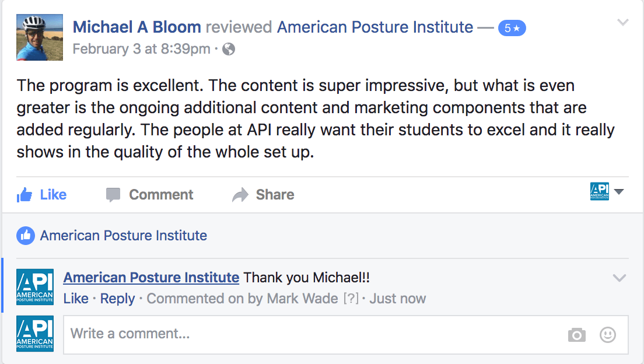Click the Share arrow icon
The image size is (644, 364).
[x=240, y=195]
